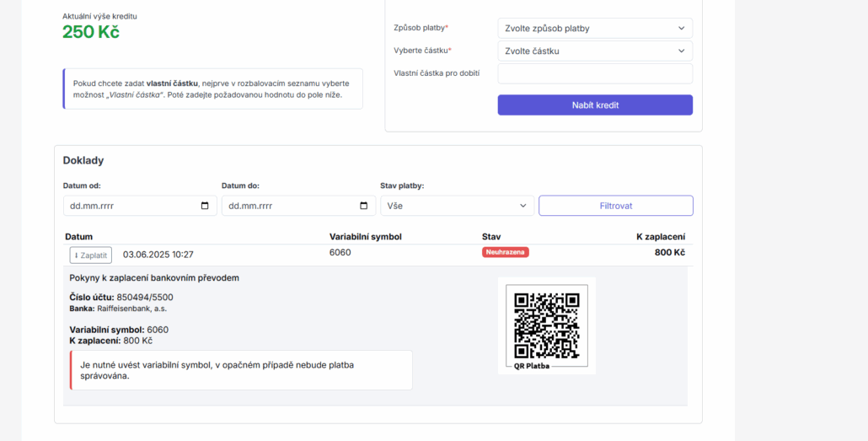This screenshot has height=441, width=868.
Task: Click the account number 850494/5500
Action: pyautogui.click(x=145, y=297)
